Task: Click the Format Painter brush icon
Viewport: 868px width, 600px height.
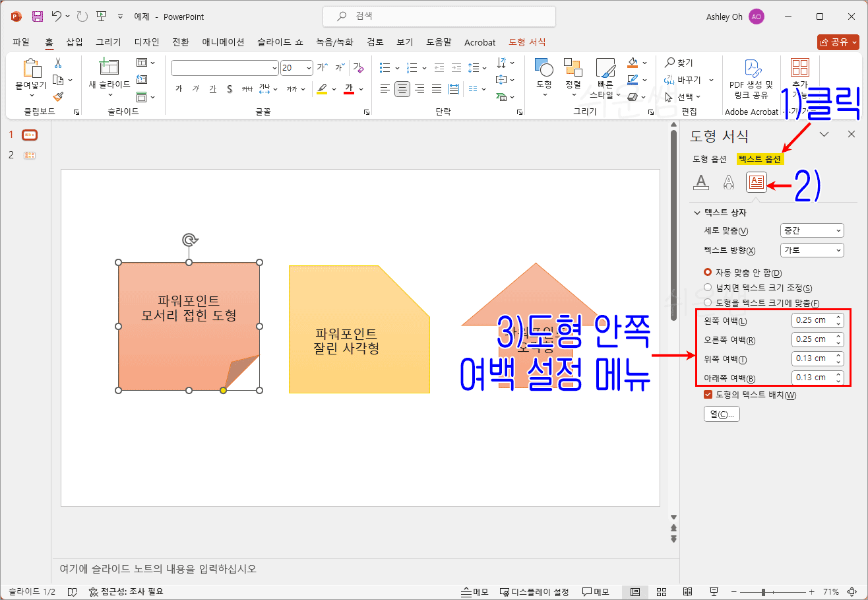Action: (58, 96)
